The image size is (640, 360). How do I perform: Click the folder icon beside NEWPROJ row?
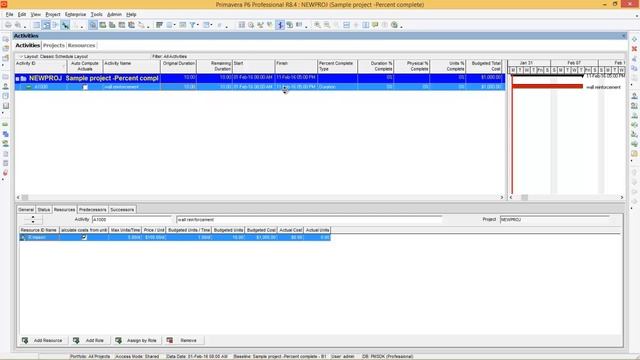tap(24, 78)
